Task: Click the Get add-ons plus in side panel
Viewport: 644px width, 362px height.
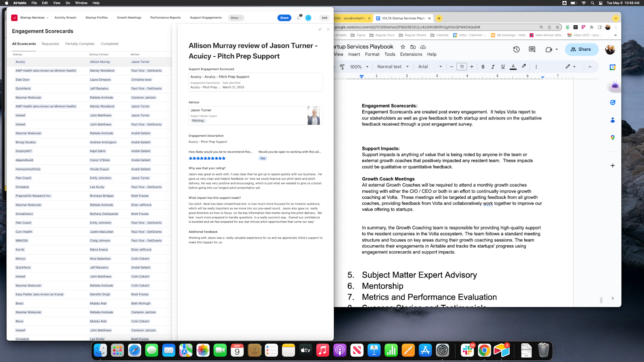Action: pyautogui.click(x=613, y=165)
